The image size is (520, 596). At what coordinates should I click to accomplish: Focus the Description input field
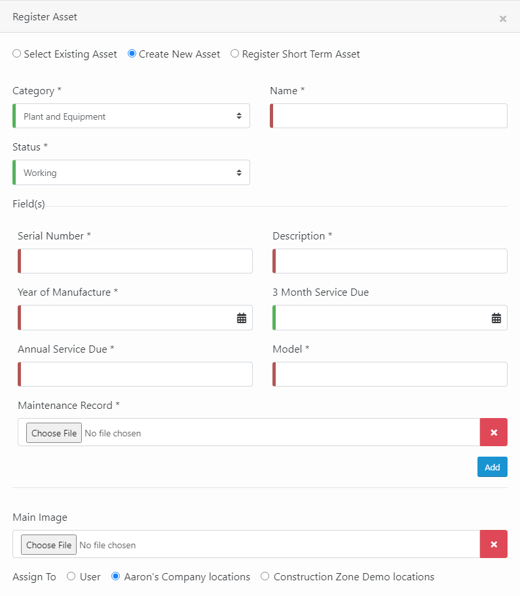(x=390, y=261)
